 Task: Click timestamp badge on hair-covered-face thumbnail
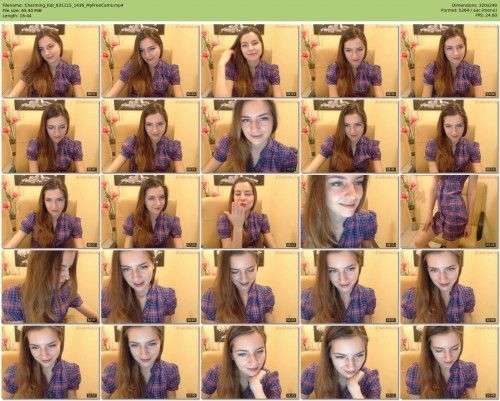click(92, 320)
